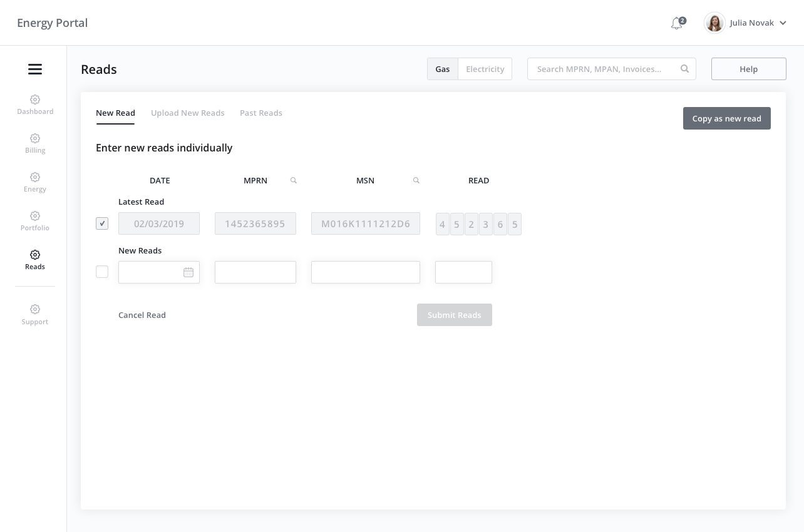Viewport: 804px width, 532px height.
Task: Navigate to Energy in sidebar
Action: tap(35, 182)
